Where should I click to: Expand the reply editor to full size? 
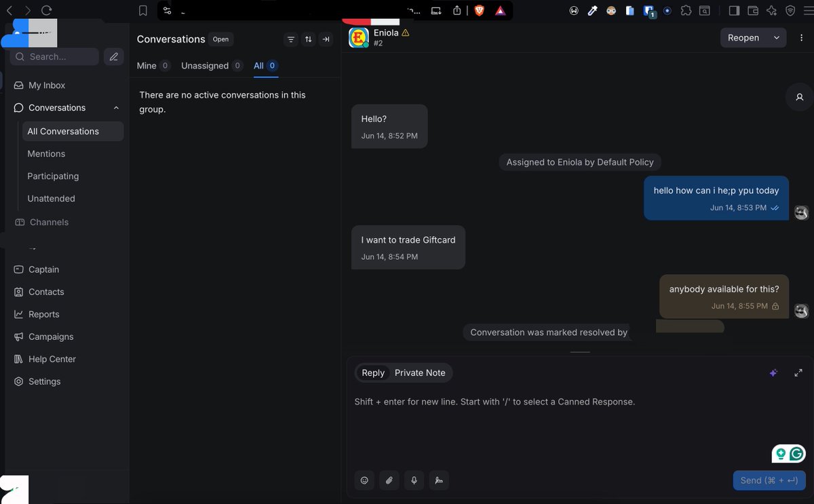798,372
